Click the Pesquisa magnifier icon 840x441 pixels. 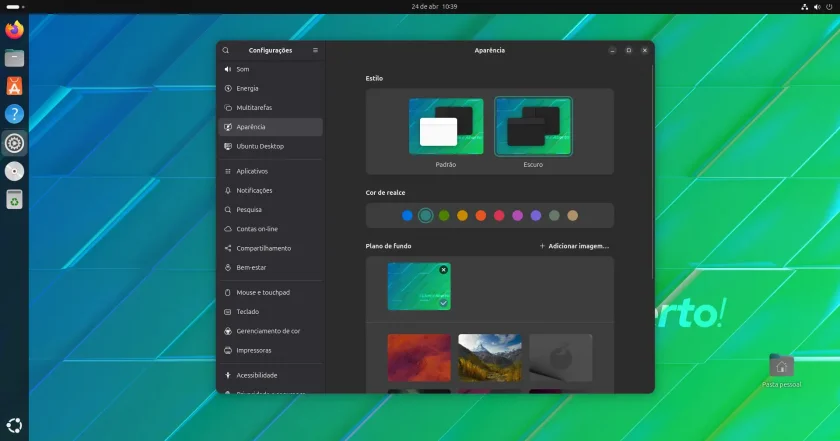[x=228, y=210]
